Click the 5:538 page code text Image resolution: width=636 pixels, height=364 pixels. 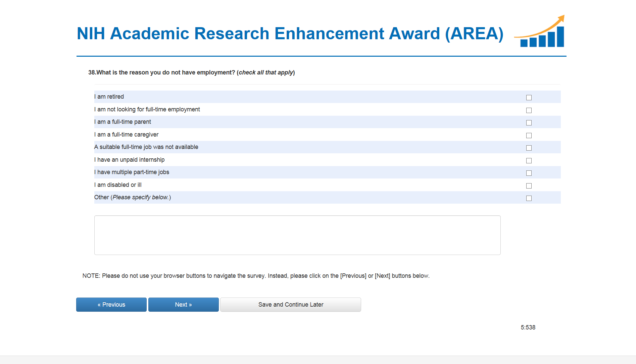[x=528, y=327]
